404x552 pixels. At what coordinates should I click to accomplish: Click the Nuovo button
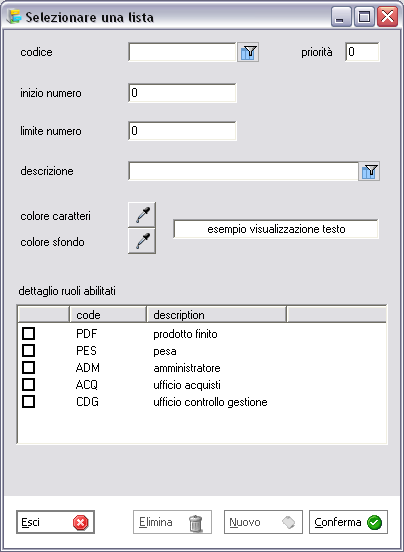click(263, 522)
